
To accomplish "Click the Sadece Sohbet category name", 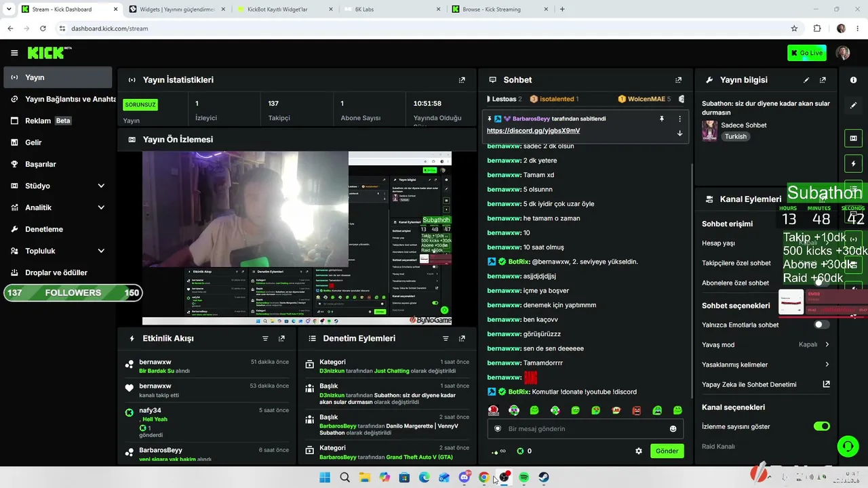I will tap(744, 125).
